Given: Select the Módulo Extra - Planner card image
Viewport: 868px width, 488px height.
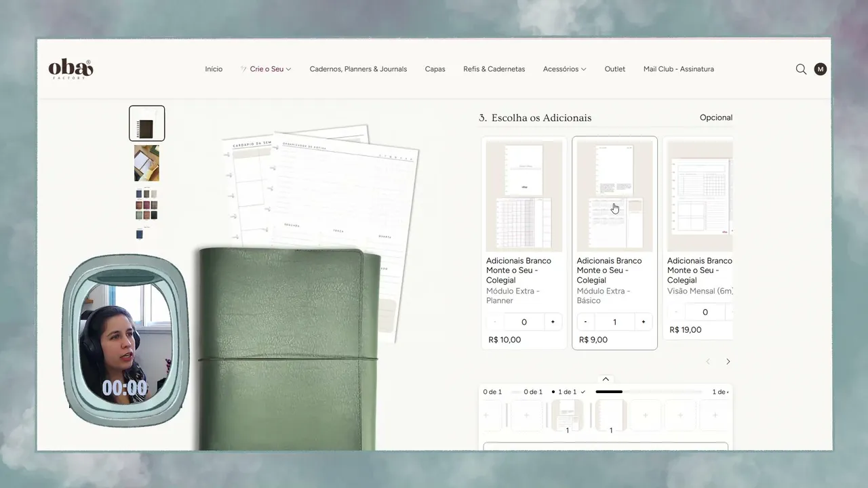Looking at the screenshot, I should (x=524, y=196).
